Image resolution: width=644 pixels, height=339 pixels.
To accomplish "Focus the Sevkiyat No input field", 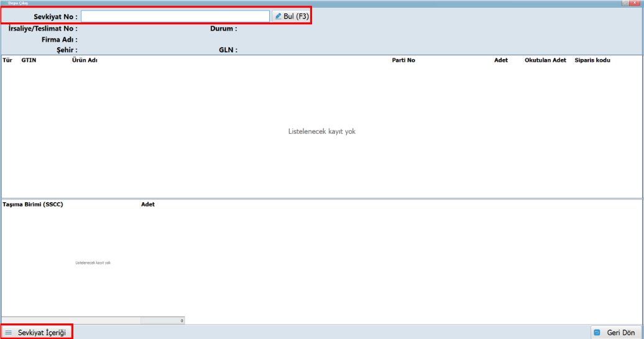I will [175, 16].
